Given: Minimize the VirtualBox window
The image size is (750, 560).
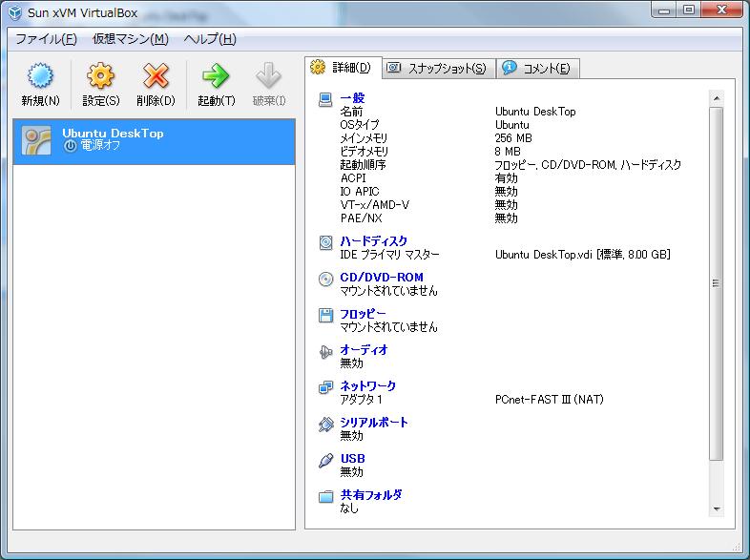Looking at the screenshot, I should tap(664, 10).
